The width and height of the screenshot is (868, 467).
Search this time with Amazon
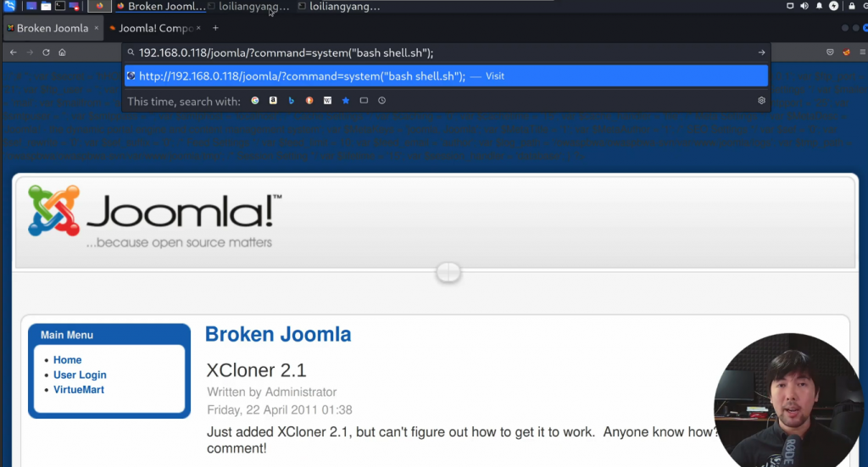pyautogui.click(x=273, y=101)
